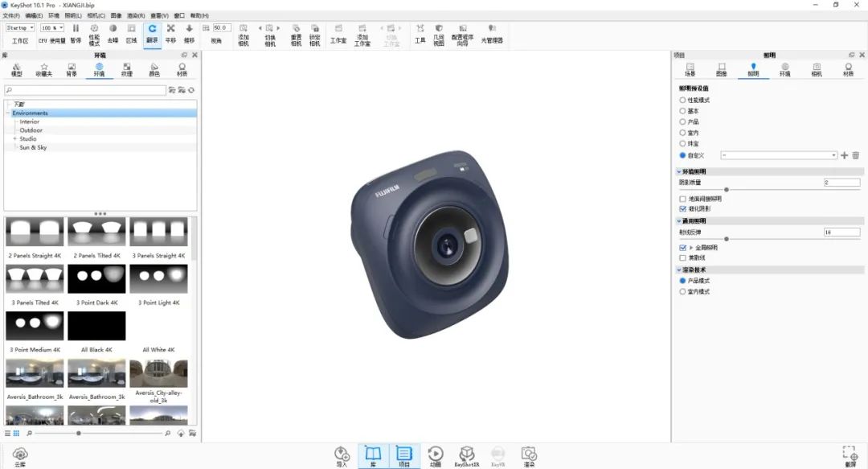Expand the Studio folder in tree
Image resolution: width=868 pixels, height=469 pixels.
point(15,138)
